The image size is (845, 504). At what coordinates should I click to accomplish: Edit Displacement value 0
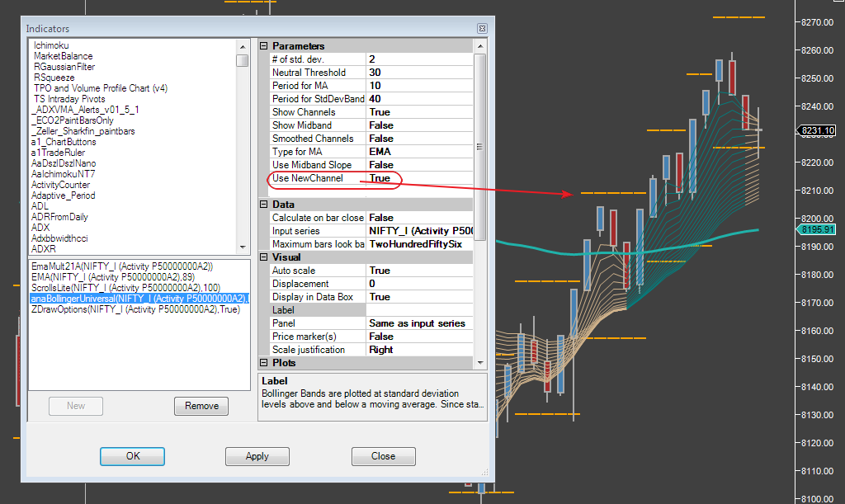coord(419,284)
